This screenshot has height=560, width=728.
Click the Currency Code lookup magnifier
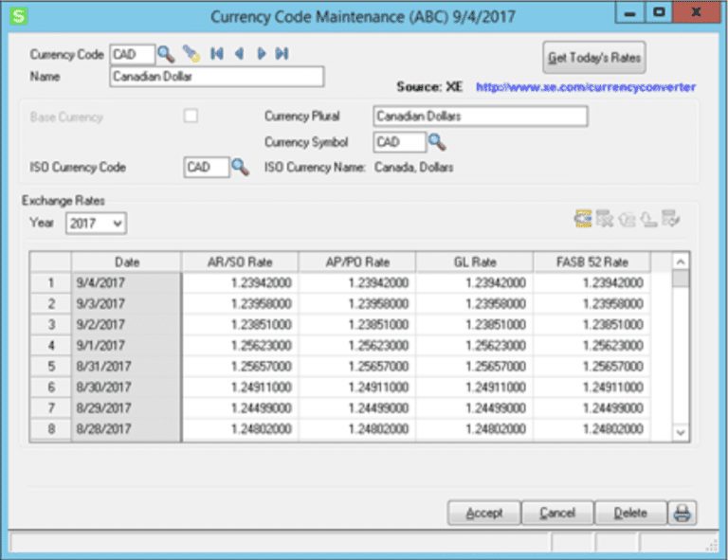pyautogui.click(x=166, y=55)
